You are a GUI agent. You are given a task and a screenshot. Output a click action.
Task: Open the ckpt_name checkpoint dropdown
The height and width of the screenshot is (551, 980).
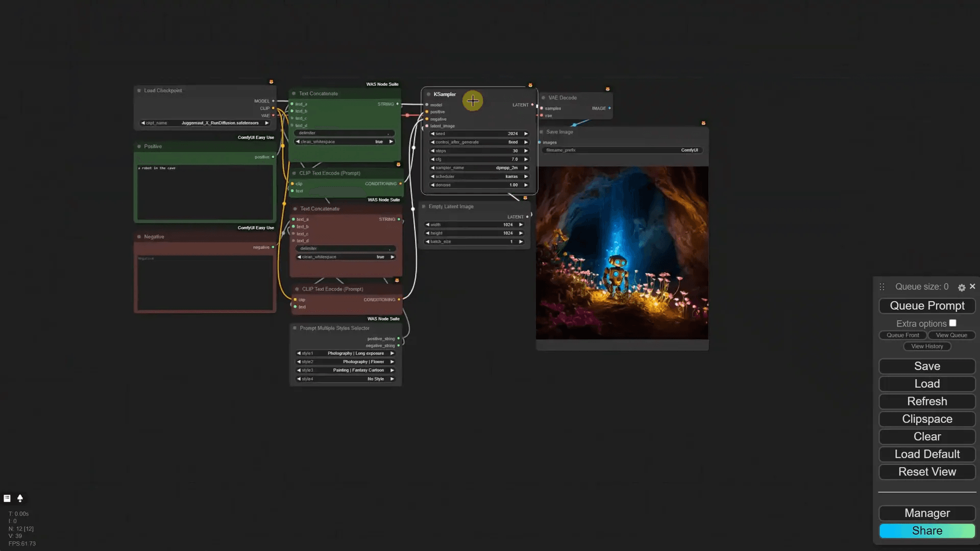tap(204, 123)
